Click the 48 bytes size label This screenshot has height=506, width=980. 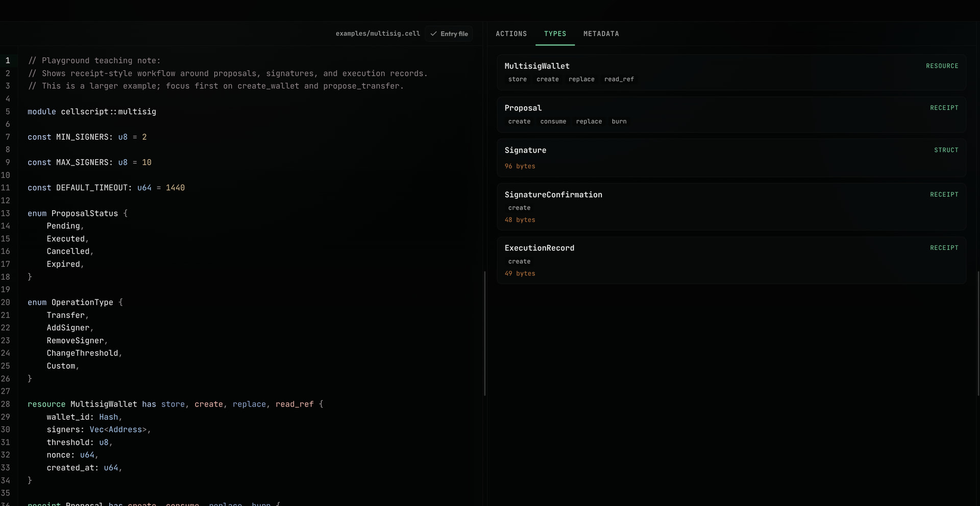(520, 220)
